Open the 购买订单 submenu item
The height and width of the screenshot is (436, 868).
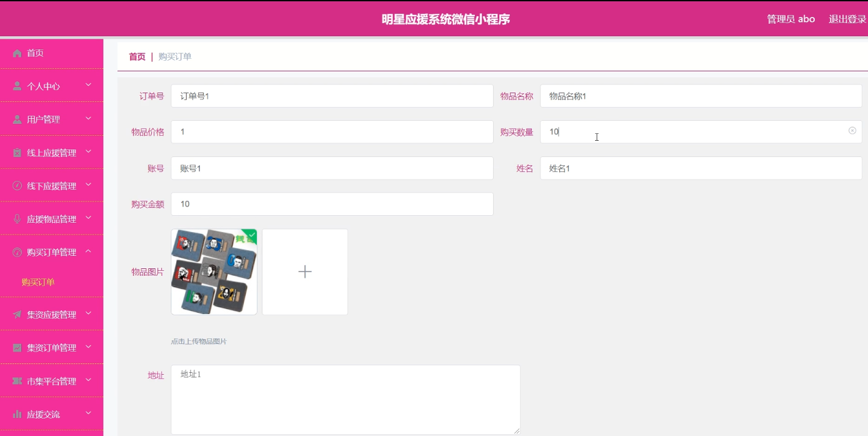38,282
